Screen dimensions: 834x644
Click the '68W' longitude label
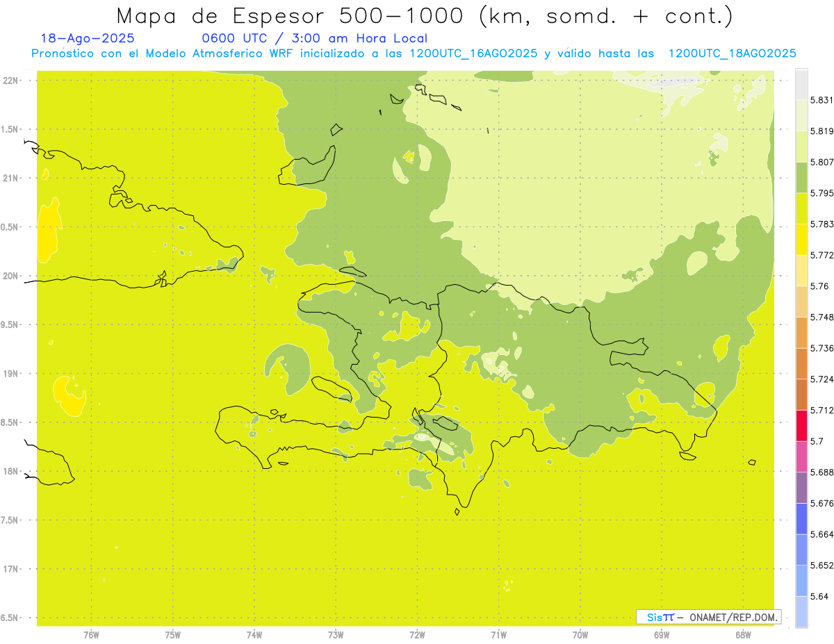[x=743, y=635]
